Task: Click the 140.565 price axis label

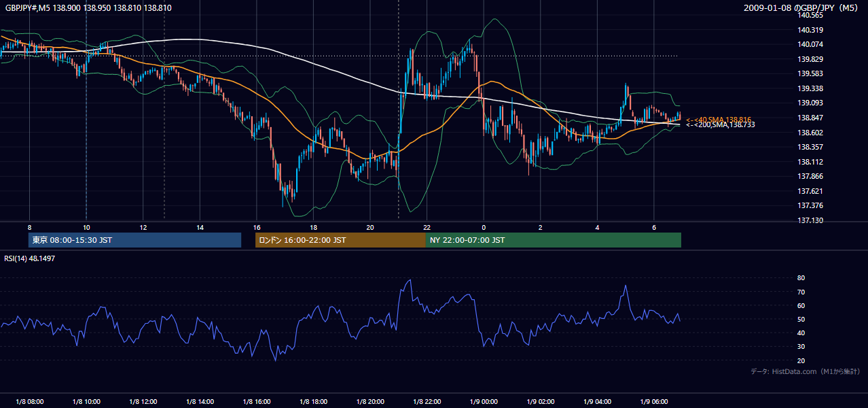Action: coord(811,15)
